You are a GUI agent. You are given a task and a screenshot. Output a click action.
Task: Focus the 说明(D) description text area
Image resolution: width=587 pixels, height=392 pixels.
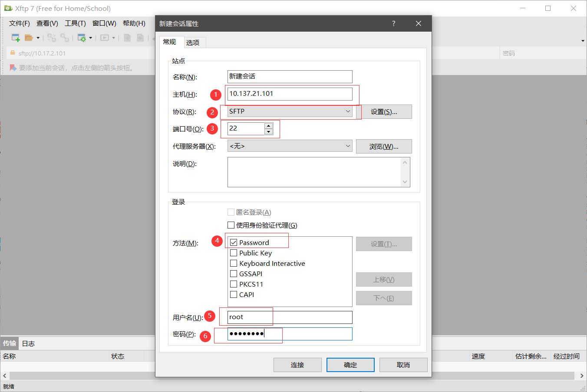coord(314,172)
